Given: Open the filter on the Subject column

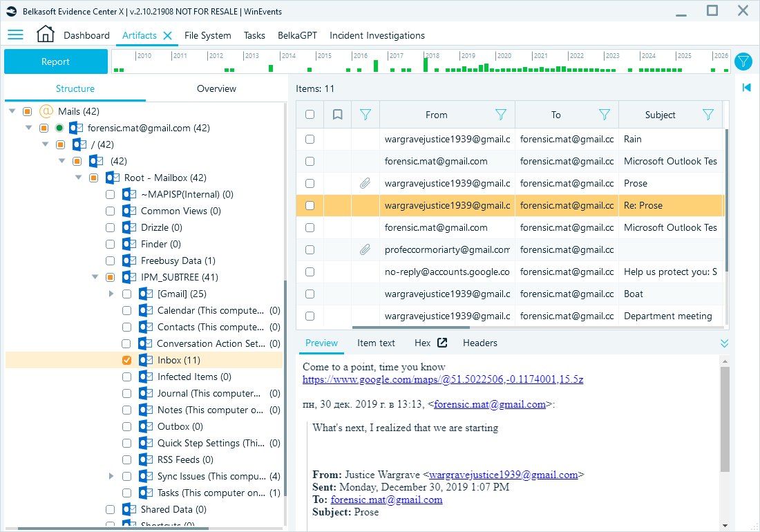Looking at the screenshot, I should pyautogui.click(x=707, y=114).
